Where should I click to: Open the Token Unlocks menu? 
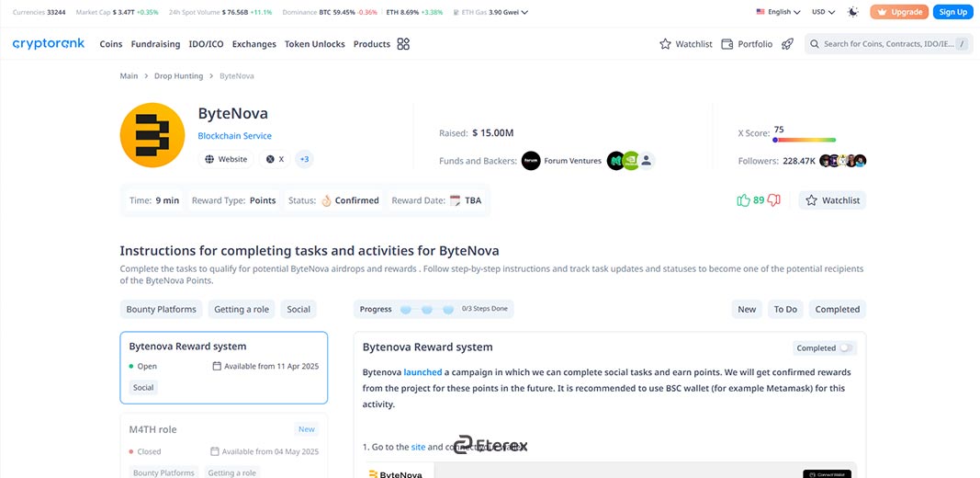pyautogui.click(x=314, y=44)
